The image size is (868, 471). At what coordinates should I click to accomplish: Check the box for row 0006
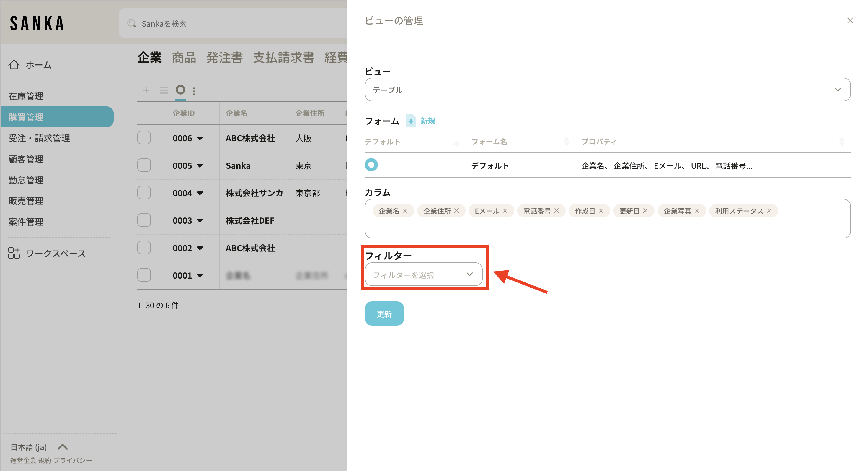(144, 138)
